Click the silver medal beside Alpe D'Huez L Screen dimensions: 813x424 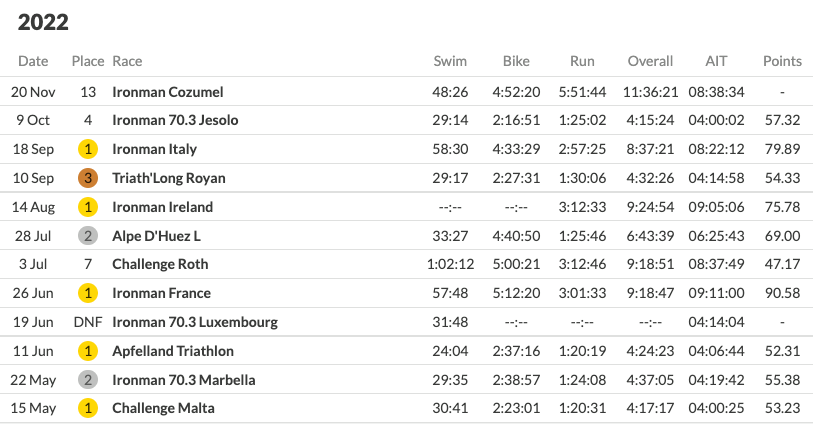[x=88, y=236]
